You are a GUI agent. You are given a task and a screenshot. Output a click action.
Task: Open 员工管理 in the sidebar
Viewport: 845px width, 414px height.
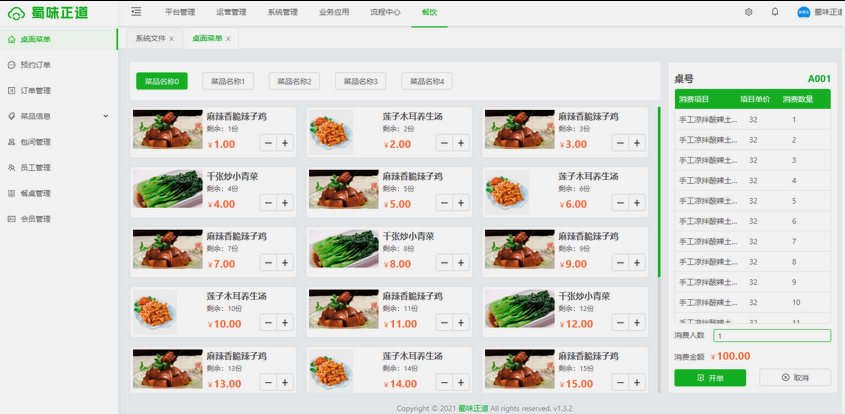[x=59, y=168]
